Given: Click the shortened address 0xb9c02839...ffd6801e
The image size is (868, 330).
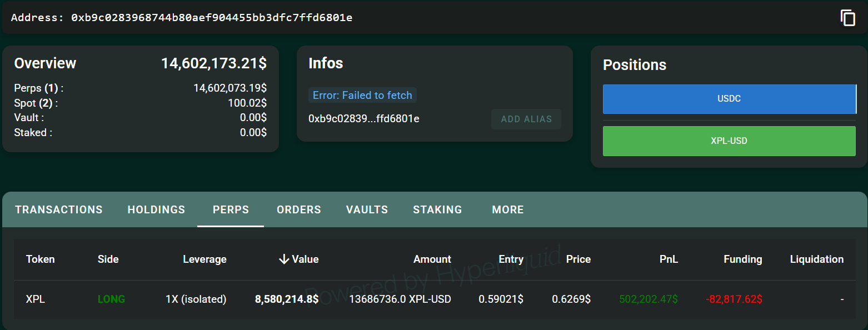Looking at the screenshot, I should click(x=363, y=119).
